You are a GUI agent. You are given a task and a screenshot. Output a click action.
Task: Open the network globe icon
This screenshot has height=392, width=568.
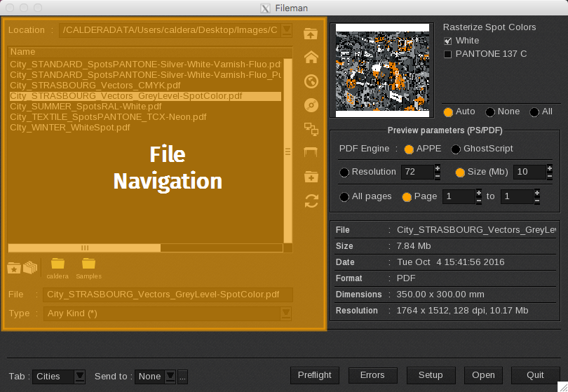click(311, 82)
